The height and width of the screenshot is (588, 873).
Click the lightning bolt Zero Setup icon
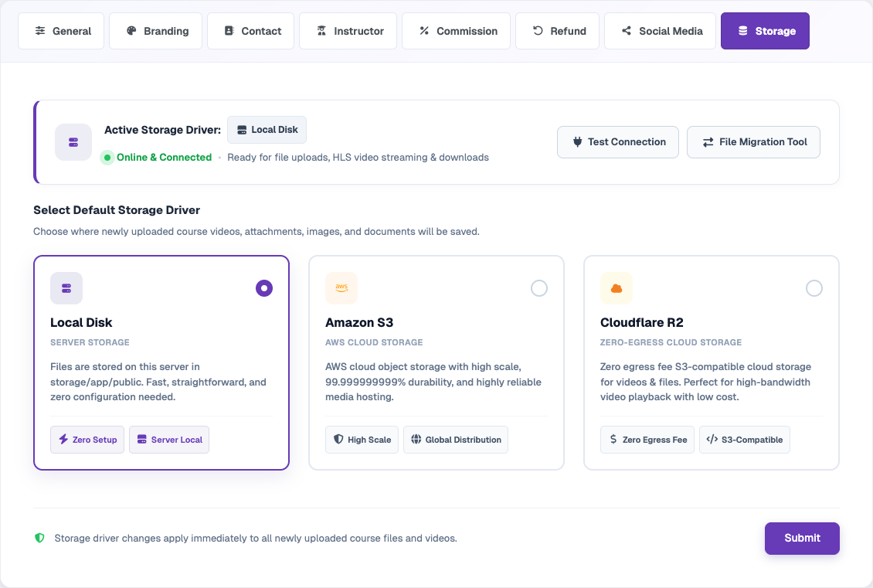pyautogui.click(x=63, y=440)
